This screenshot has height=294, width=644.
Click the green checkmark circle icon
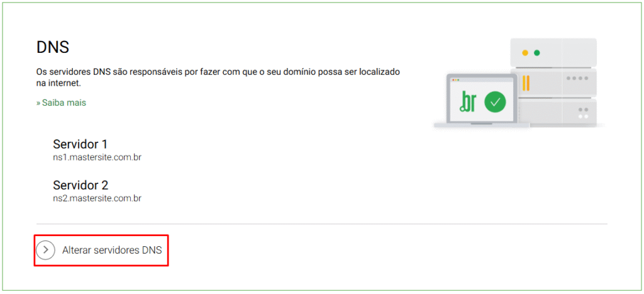(495, 101)
